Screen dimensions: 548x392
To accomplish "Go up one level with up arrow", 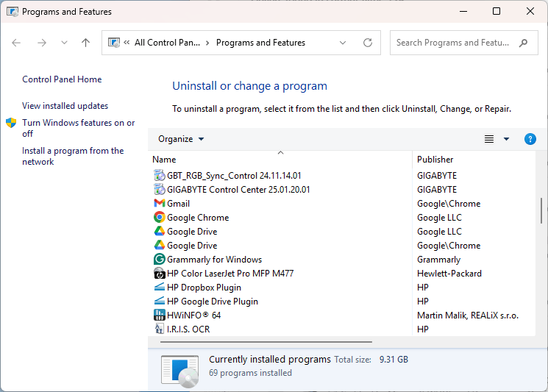I will pos(85,43).
